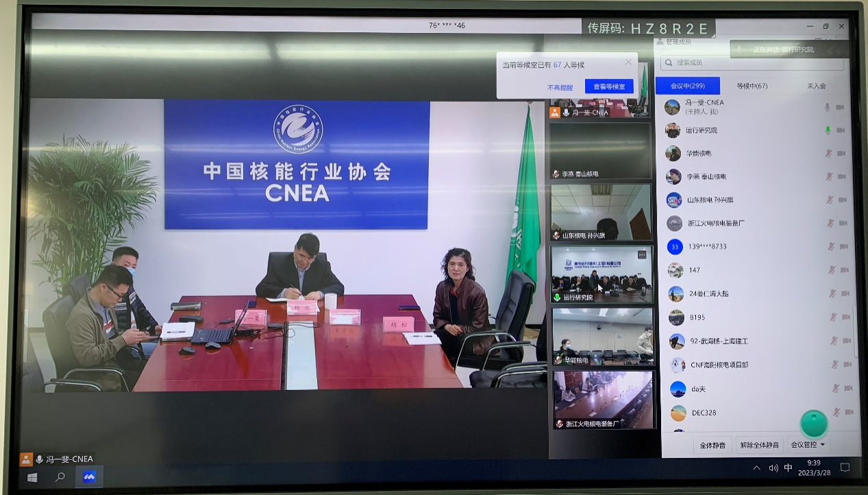The width and height of the screenshot is (868, 495).
Task: Click the Windows search icon in taskbar
Action: [60, 476]
